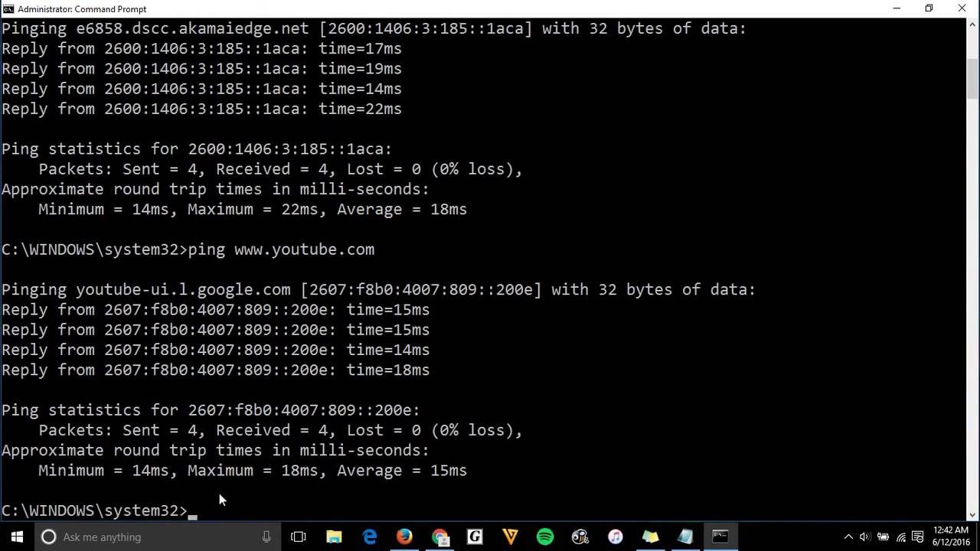Open the orange V app on taskbar
980x551 pixels.
510,536
